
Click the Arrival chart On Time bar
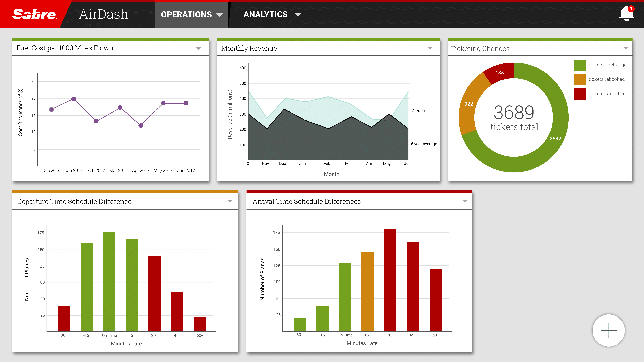[x=345, y=297]
